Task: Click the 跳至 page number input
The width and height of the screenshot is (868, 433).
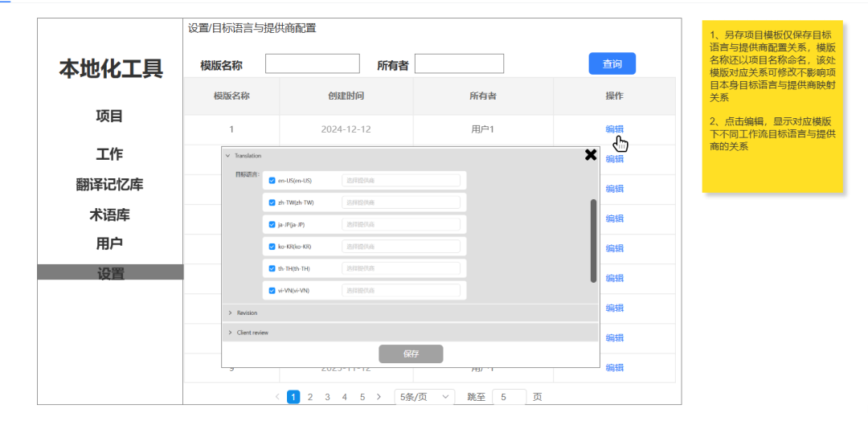Action: [509, 397]
